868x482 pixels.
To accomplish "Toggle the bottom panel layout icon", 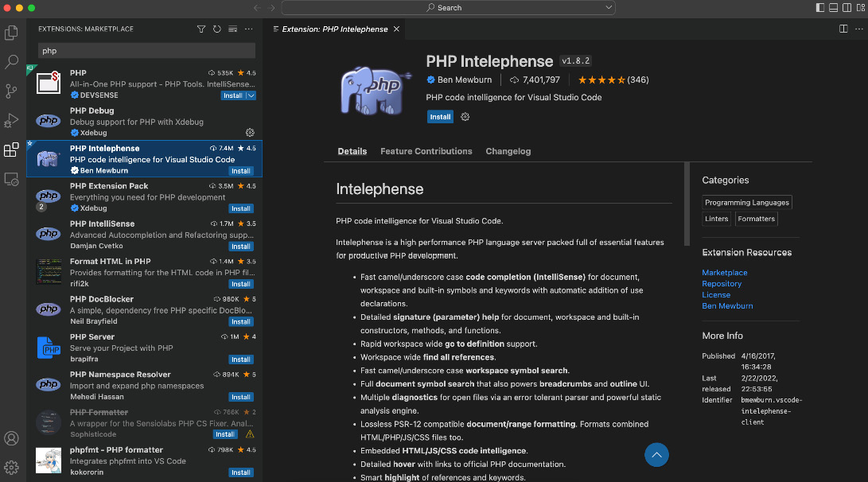I will coord(833,8).
